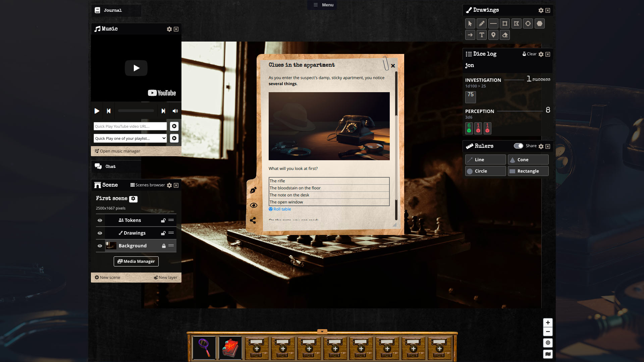
Task: Toggle the Rulers Share switch
Action: tap(518, 146)
